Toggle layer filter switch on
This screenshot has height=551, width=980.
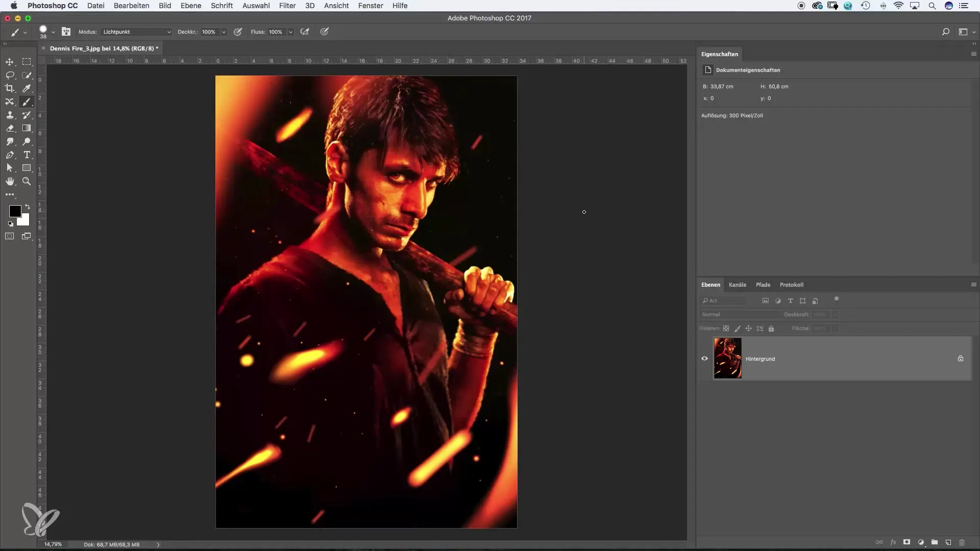point(836,299)
